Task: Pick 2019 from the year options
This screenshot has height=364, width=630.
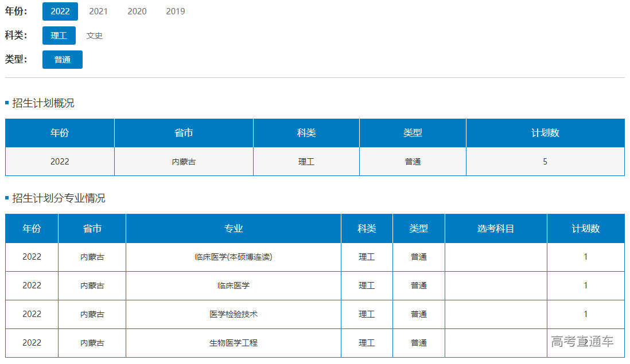Action: pyautogui.click(x=175, y=11)
